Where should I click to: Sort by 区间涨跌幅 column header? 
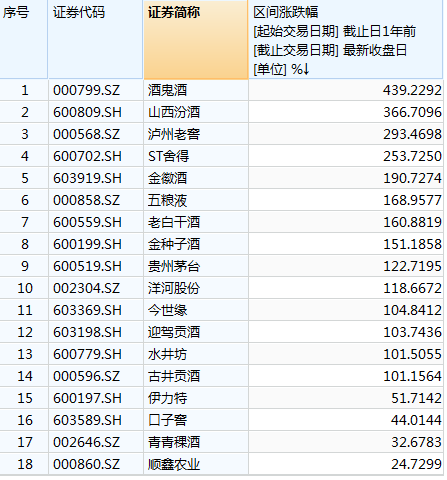pos(346,39)
